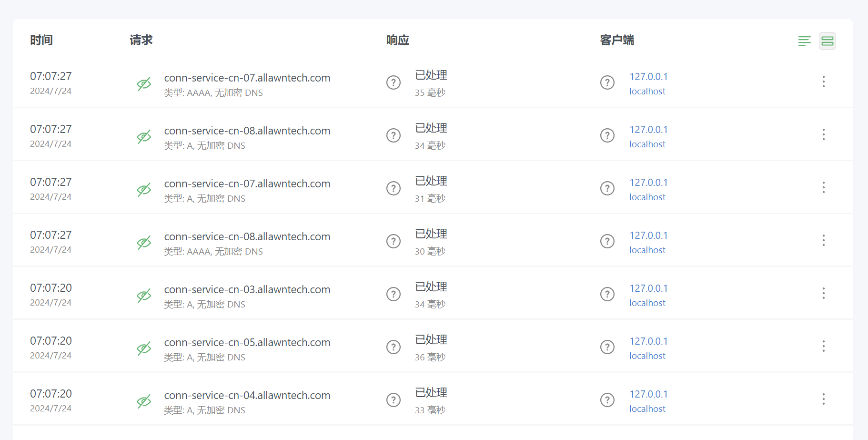868x440 pixels.
Task: Show client info icon for cn-05 row
Action: 607,347
